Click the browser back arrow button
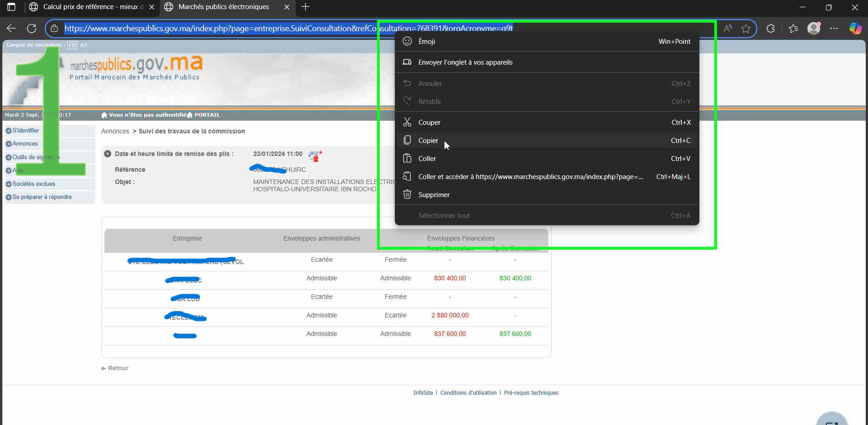 tap(11, 28)
